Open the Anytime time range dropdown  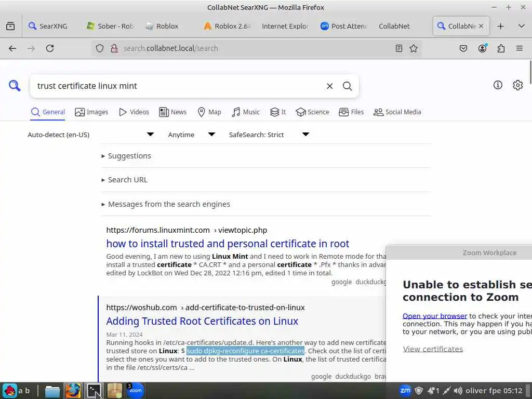coord(191,135)
